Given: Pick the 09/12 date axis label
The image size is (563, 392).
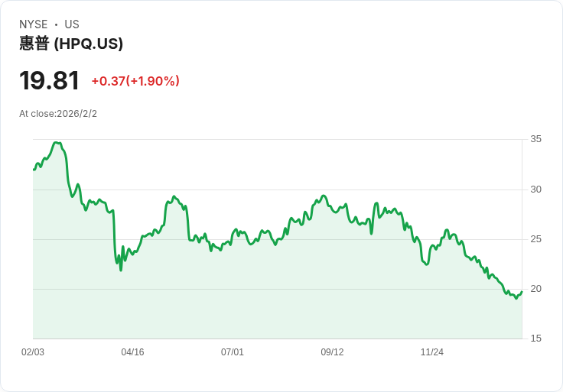Looking at the screenshot, I should pyautogui.click(x=332, y=352).
